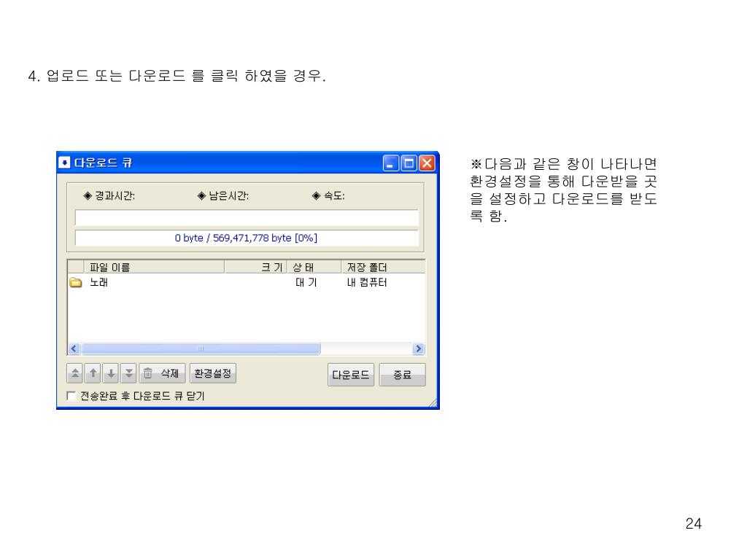This screenshot has width=747, height=560.
Task: Click the 크기 column header
Action: click(x=255, y=267)
